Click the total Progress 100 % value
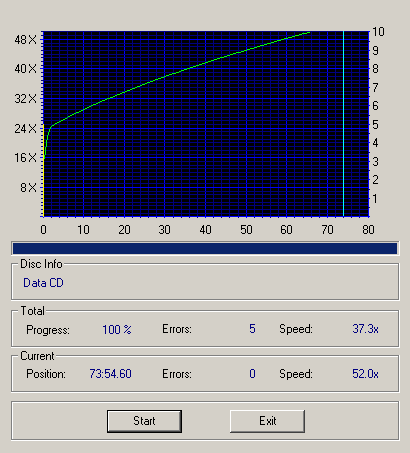410x453 pixels. (x=117, y=330)
